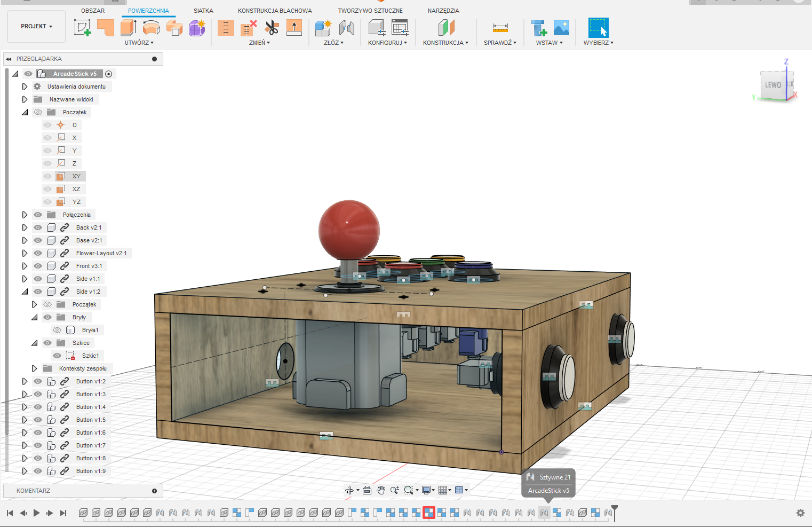Select the Pan tool in the navigation bar
The image size is (812, 527).
click(380, 490)
